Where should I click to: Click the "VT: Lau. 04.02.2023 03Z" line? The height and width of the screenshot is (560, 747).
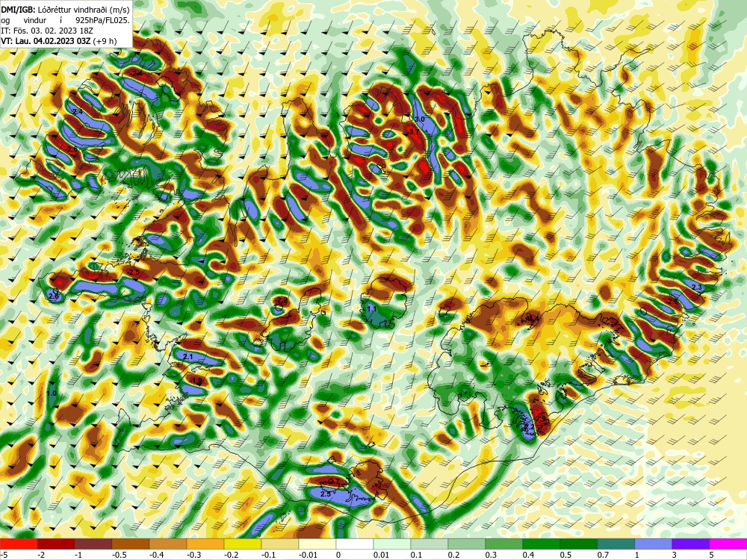[46, 41]
